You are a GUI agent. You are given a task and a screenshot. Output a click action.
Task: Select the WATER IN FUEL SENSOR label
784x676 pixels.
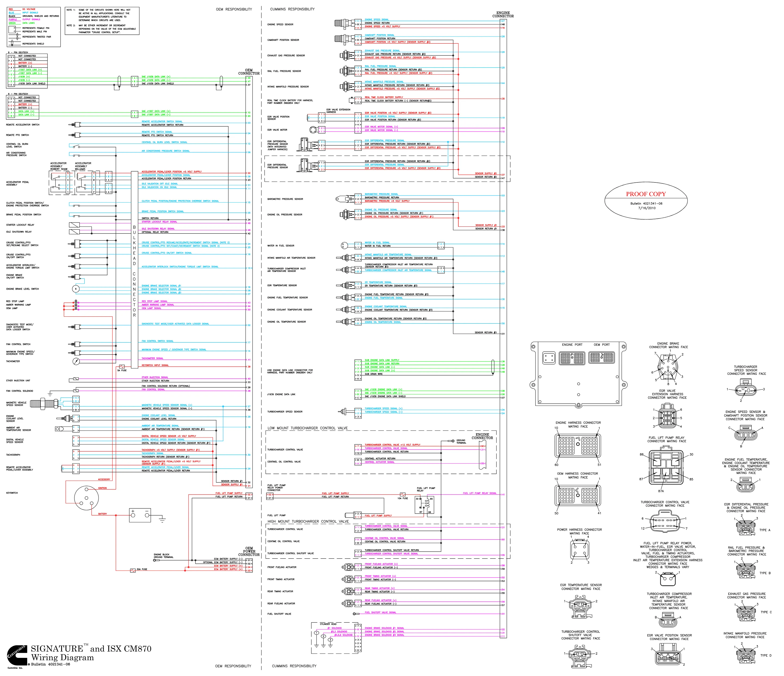click(281, 246)
